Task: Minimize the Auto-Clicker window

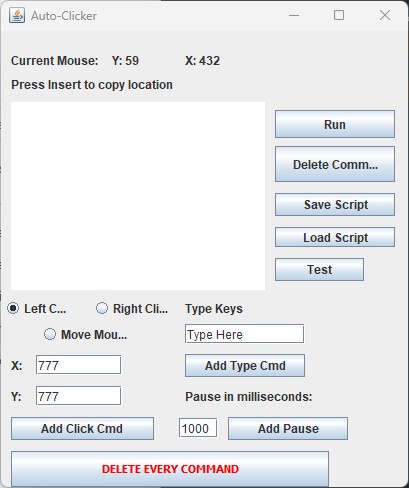Action: pos(294,15)
